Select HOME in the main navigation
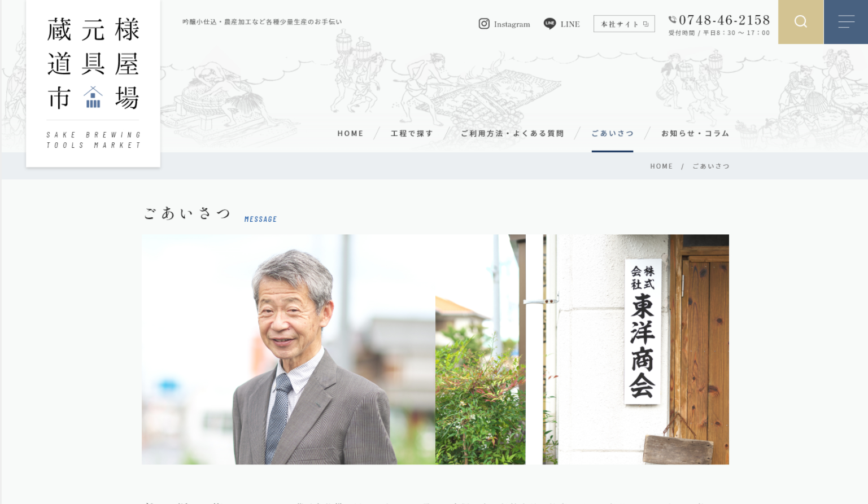This screenshot has width=868, height=504. pos(350,134)
